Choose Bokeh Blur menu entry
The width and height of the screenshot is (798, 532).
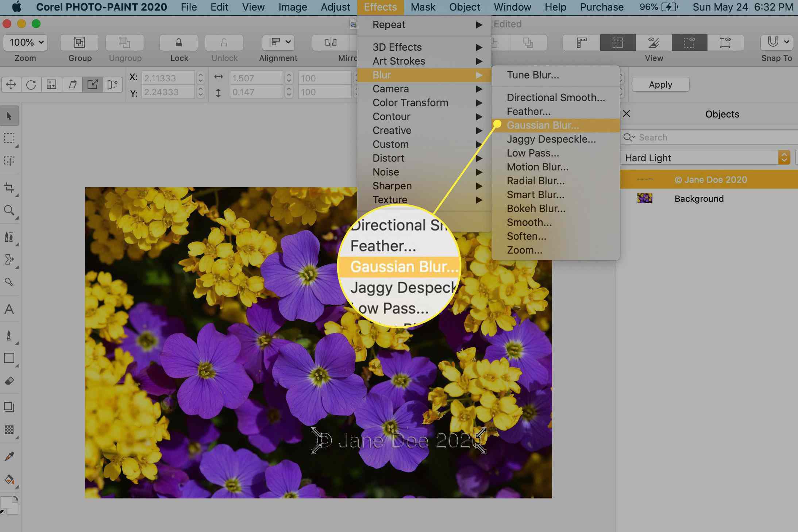click(556, 208)
